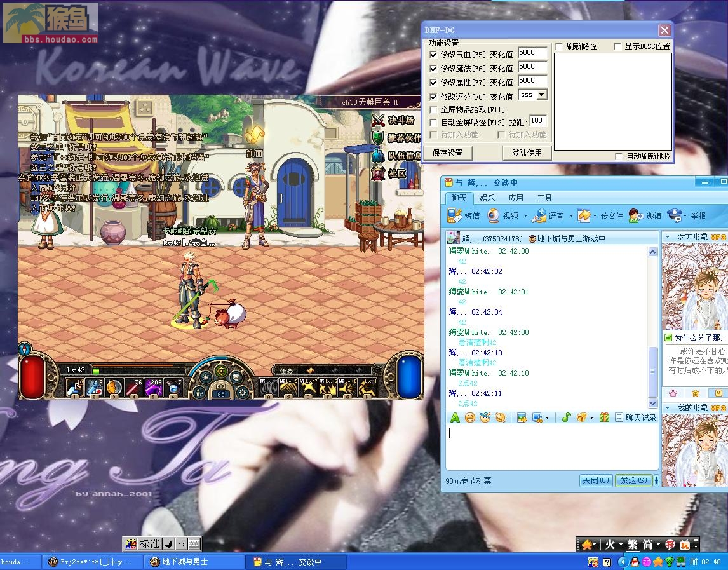
Task: Click in the chat message input box
Action: (551, 447)
